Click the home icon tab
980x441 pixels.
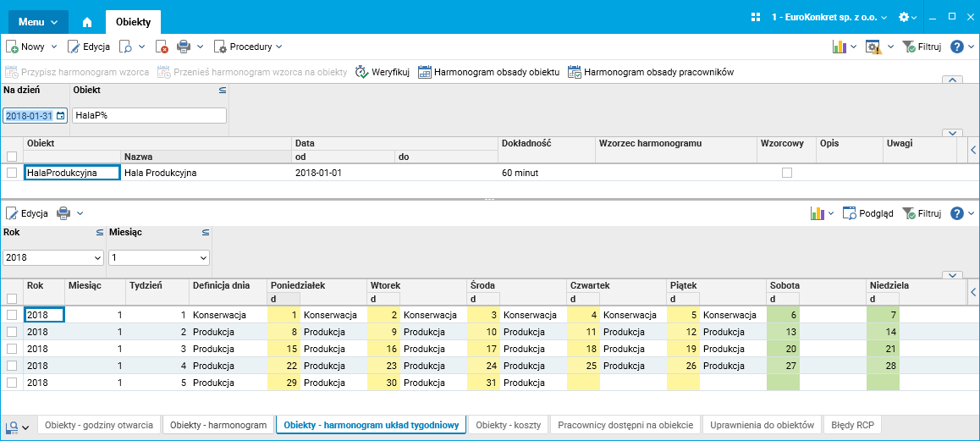pos(86,22)
